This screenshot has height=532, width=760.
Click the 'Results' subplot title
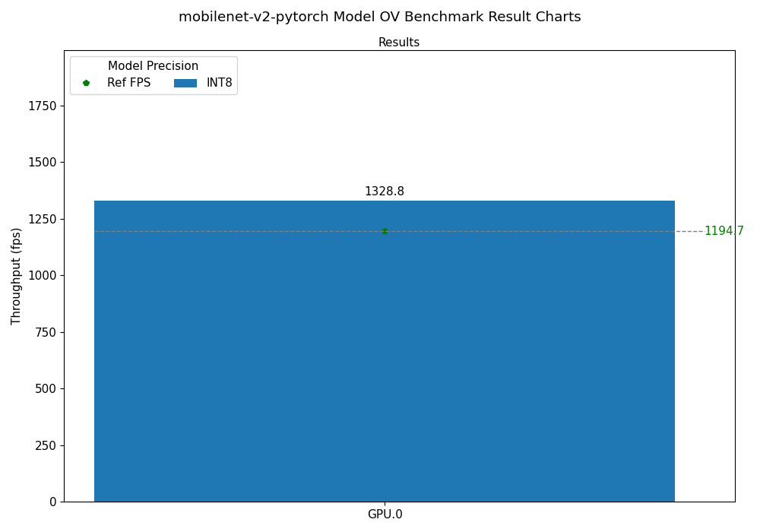tap(399, 43)
